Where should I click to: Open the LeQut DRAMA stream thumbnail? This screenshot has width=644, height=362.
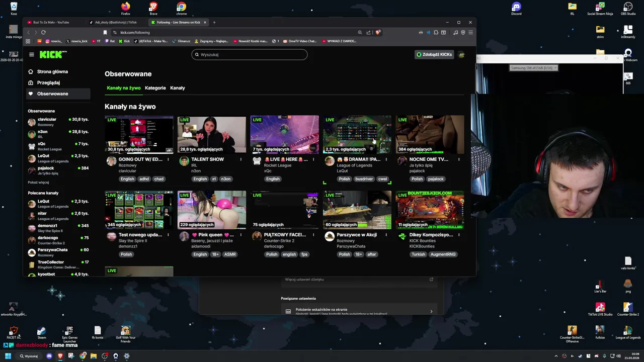pyautogui.click(x=357, y=134)
